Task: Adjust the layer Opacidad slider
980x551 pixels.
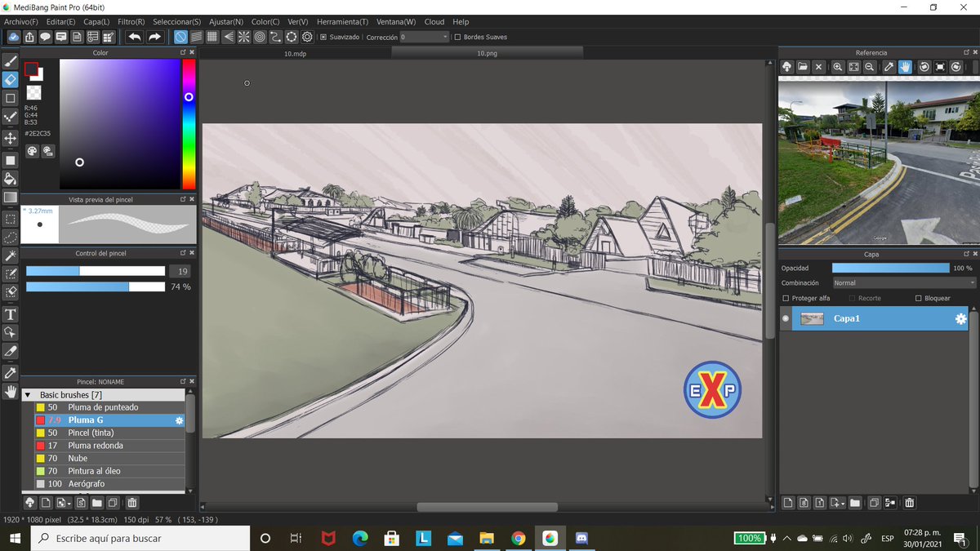Action: coord(891,268)
